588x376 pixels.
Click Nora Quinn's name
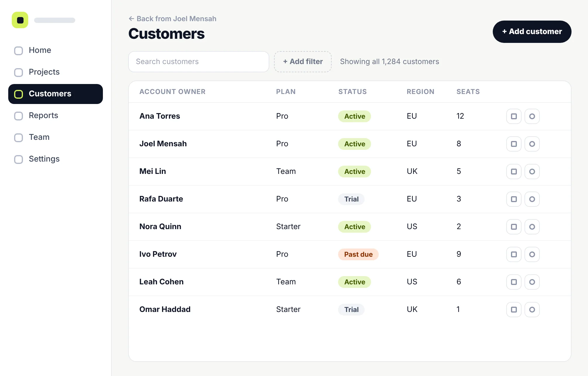pyautogui.click(x=160, y=227)
